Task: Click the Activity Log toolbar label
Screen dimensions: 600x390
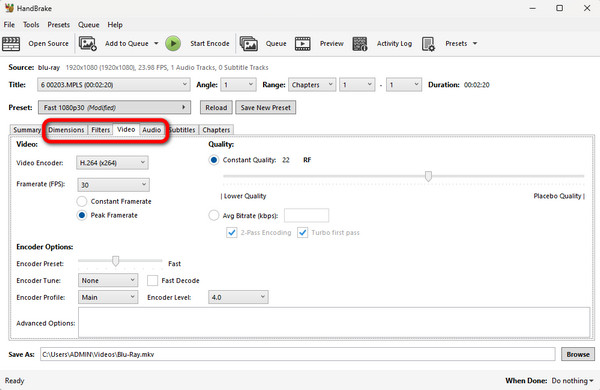Action: click(394, 44)
